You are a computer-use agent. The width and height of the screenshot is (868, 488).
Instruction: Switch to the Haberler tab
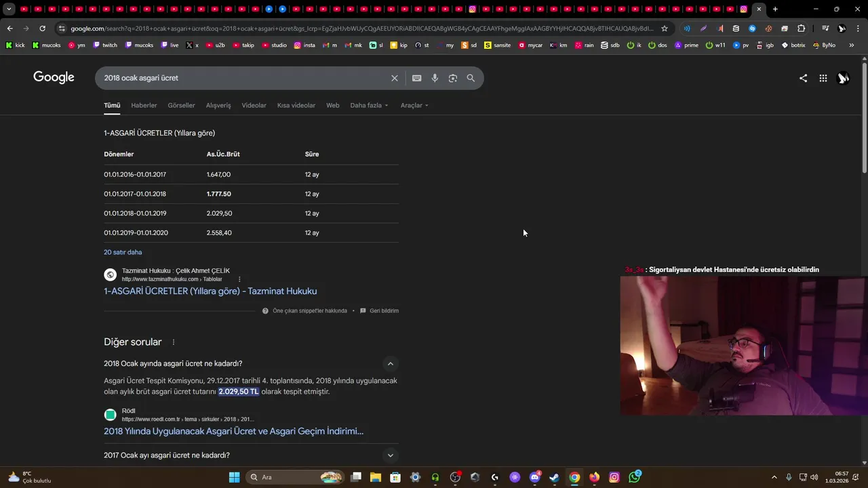144,105
